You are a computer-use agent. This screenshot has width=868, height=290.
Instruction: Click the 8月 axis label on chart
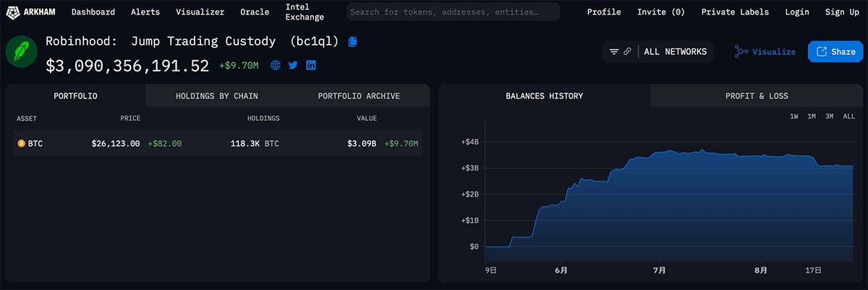click(761, 270)
